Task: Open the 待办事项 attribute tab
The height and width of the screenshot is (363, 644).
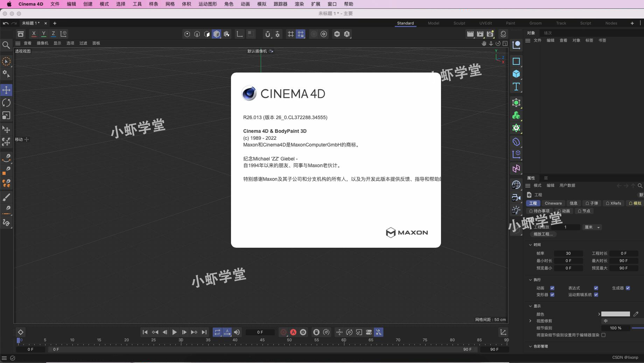Action: tap(539, 211)
